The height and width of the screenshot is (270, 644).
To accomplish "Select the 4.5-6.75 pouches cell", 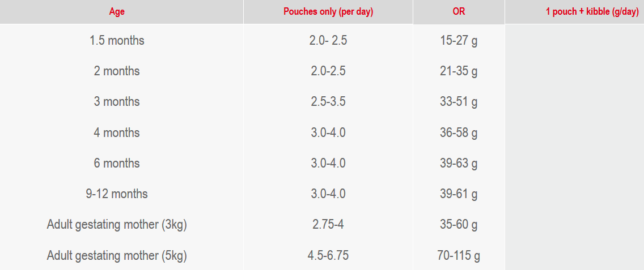I will pyautogui.click(x=328, y=256).
